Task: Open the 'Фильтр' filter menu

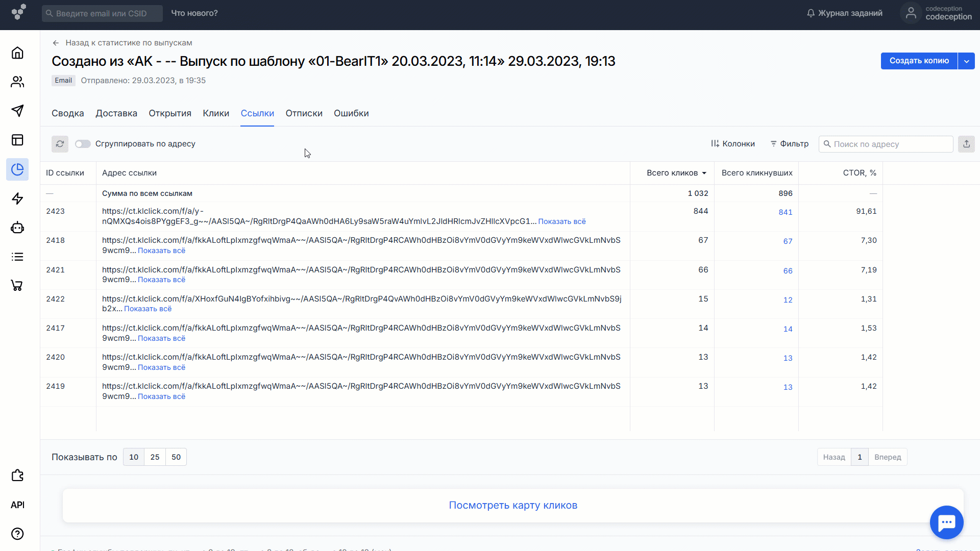Action: point(789,144)
